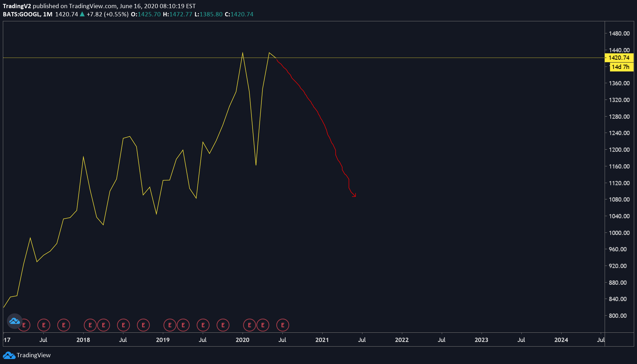
Task: Click the 920.00 price axis label
Action: coord(618,266)
